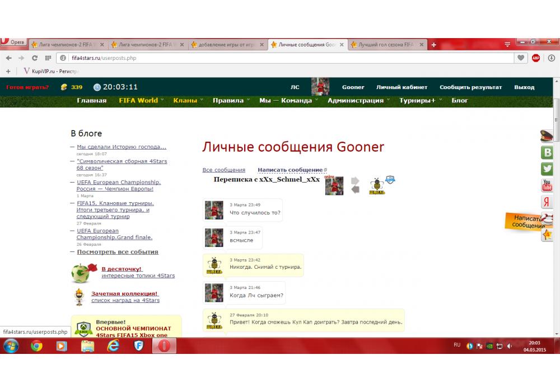The width and height of the screenshot is (560, 392).
Task: Click 'Сообщить результат' in the top bar
Action: point(470,87)
